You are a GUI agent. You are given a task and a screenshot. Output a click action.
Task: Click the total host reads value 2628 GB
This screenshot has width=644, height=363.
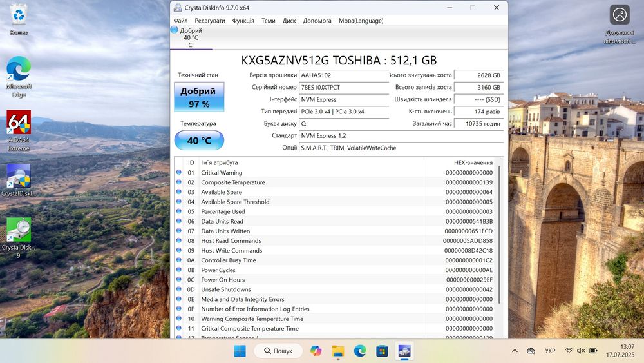click(x=479, y=75)
